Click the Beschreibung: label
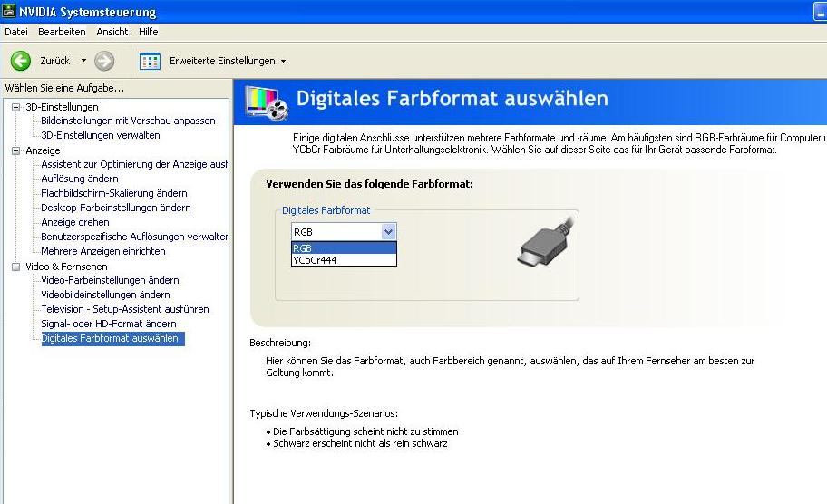 coord(280,344)
